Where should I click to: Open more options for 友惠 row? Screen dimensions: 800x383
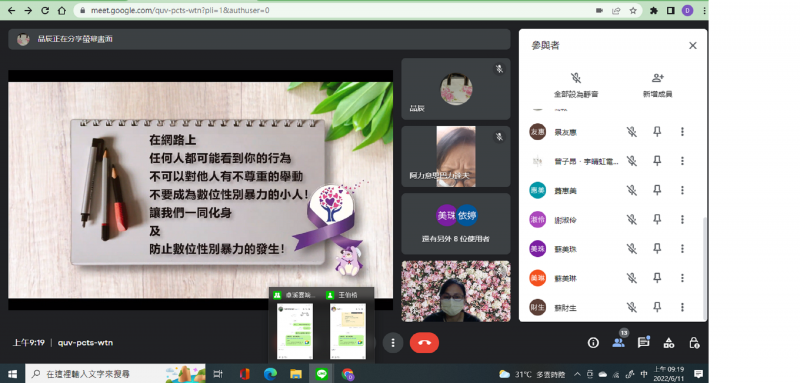(682, 132)
